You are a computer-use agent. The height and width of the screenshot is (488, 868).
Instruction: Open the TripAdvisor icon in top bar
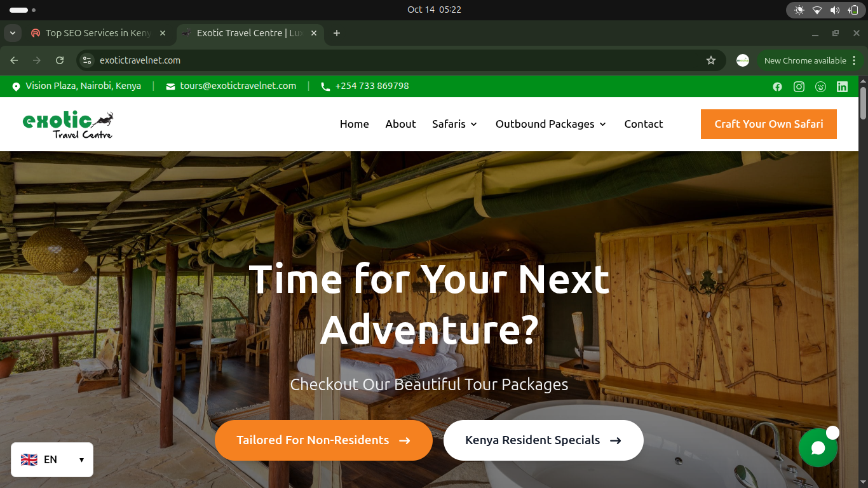(x=820, y=86)
